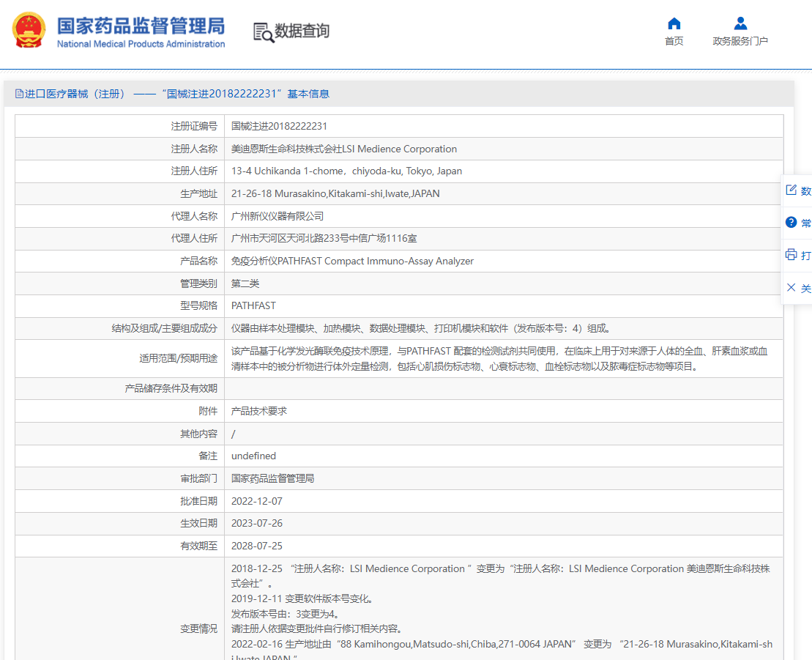812x660 pixels.
Task: Click the 有效期至 row label
Action: [199, 546]
